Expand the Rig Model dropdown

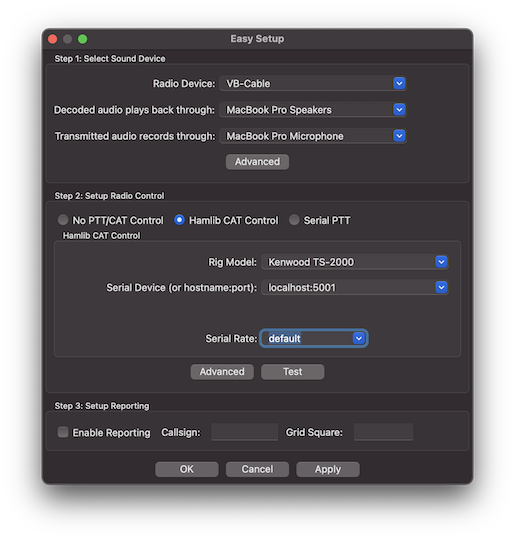click(x=441, y=262)
